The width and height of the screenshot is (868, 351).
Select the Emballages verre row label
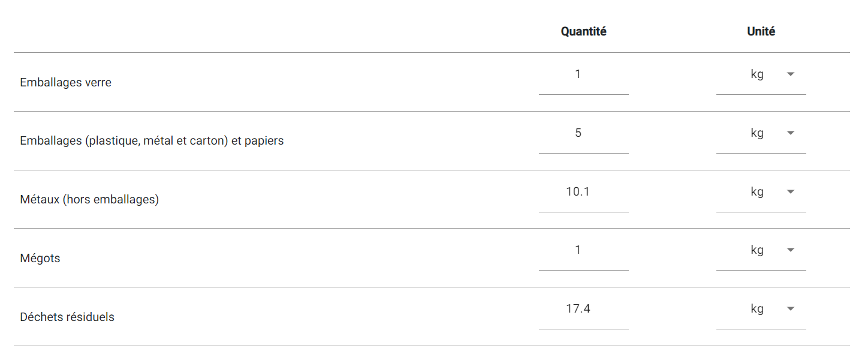pos(65,83)
